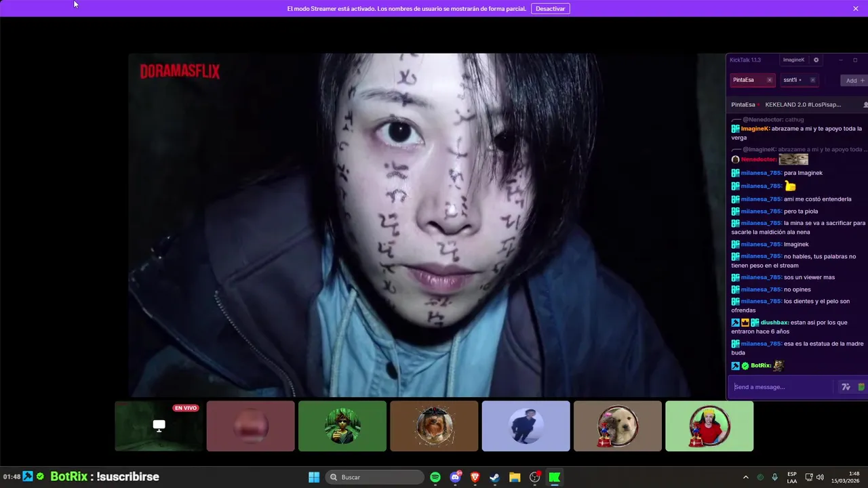
Task: Click the BotRix overlay mod badge
Action: point(28,476)
